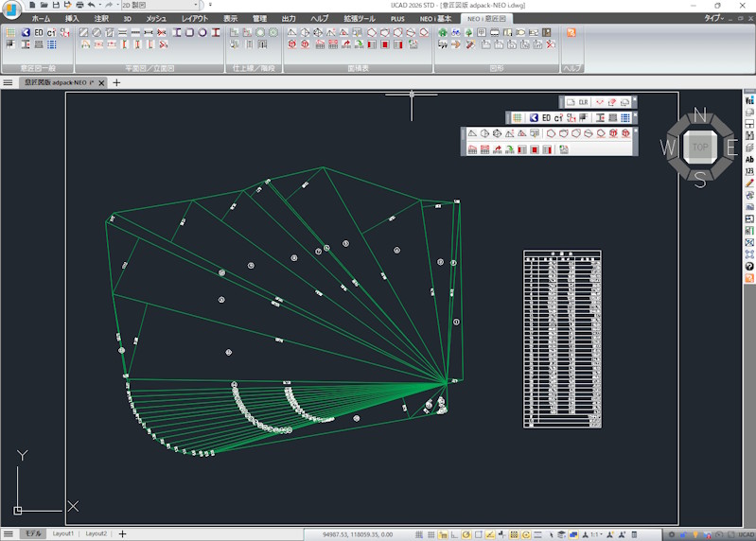Close the 意匠図版 adpack-NEO document tab
The image size is (756, 541).
click(102, 83)
